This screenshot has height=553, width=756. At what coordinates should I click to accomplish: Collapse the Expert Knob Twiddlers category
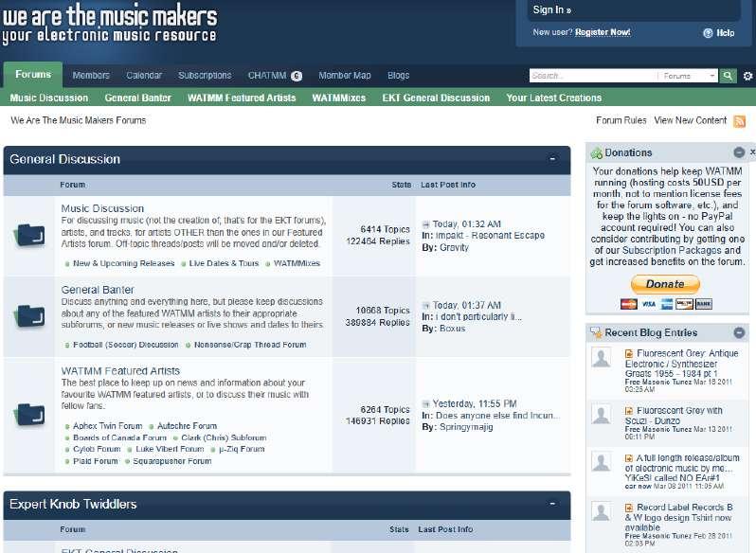[552, 504]
